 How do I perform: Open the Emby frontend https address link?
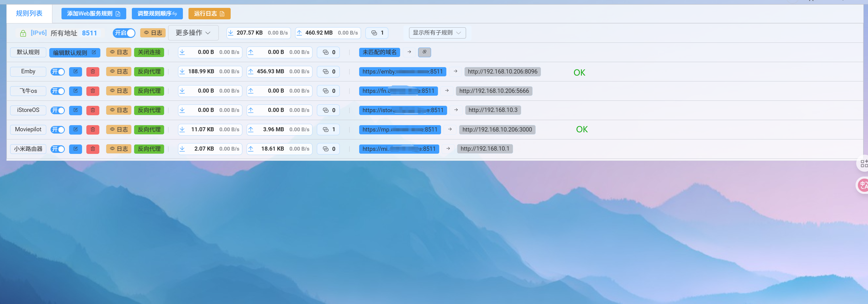click(402, 71)
